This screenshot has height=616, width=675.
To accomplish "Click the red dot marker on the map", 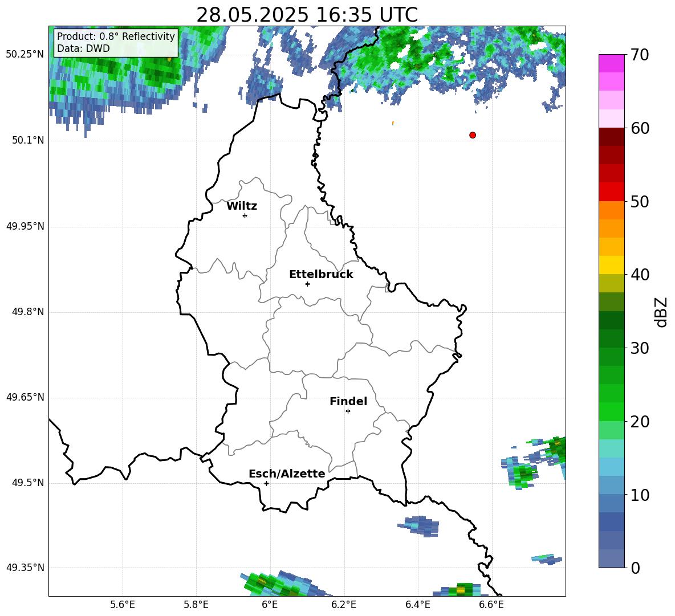I will 473,135.
